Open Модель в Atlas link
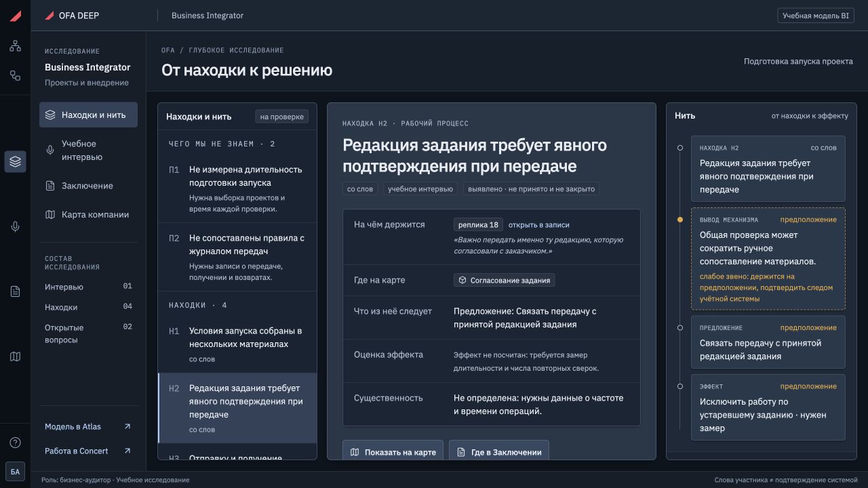868x488 pixels. [88, 426]
